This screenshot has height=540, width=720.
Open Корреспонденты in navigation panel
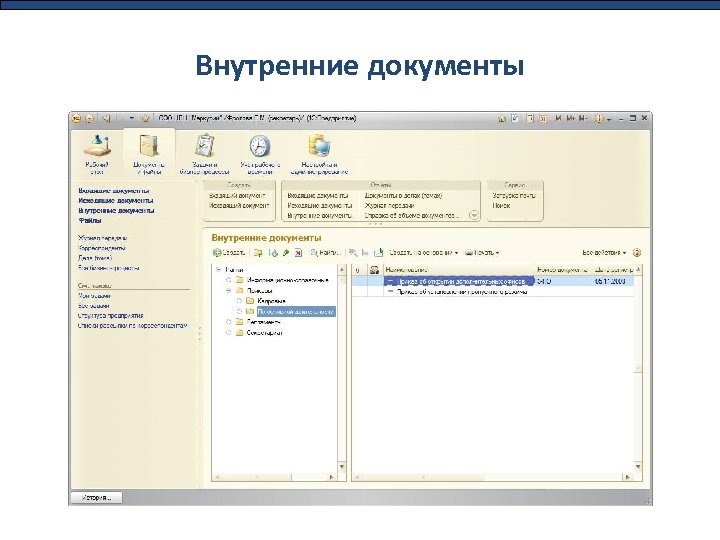point(101,248)
